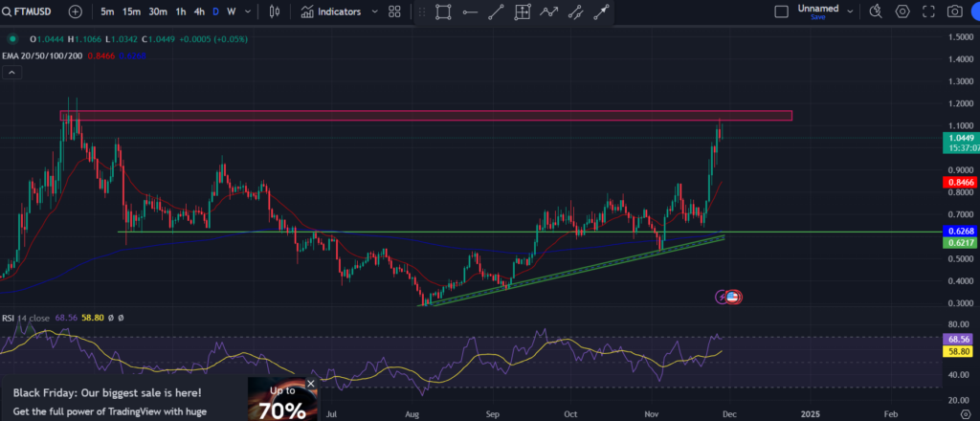Switch to the 1h timeframe
The width and height of the screenshot is (980, 421).
tap(181, 11)
